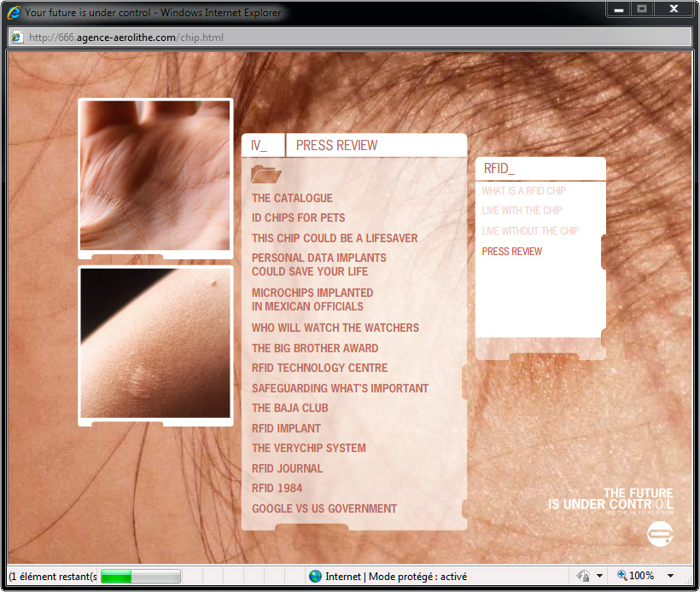Expand the zoom level 100% dropdown arrow
Screen dimensions: 700x592
pyautogui.click(x=670, y=577)
